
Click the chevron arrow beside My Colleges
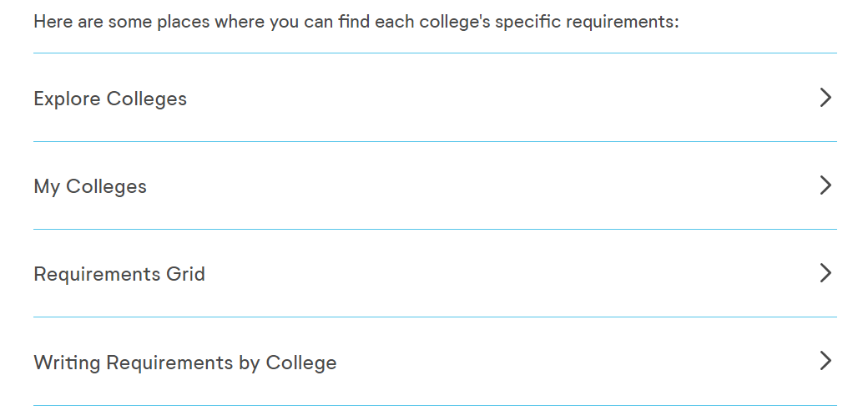825,185
